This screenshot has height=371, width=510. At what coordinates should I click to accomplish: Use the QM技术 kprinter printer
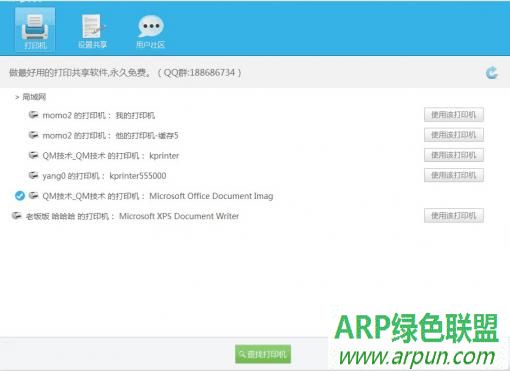tap(454, 155)
